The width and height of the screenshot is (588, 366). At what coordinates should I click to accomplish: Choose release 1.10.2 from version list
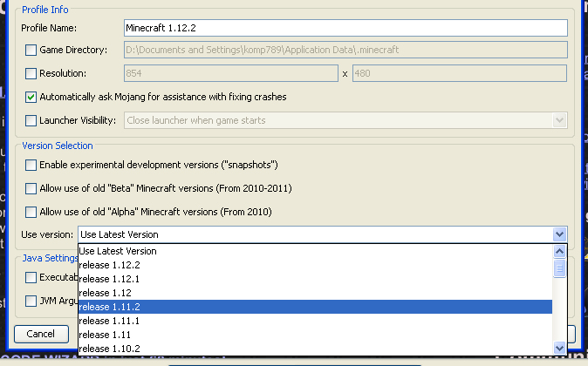315,349
